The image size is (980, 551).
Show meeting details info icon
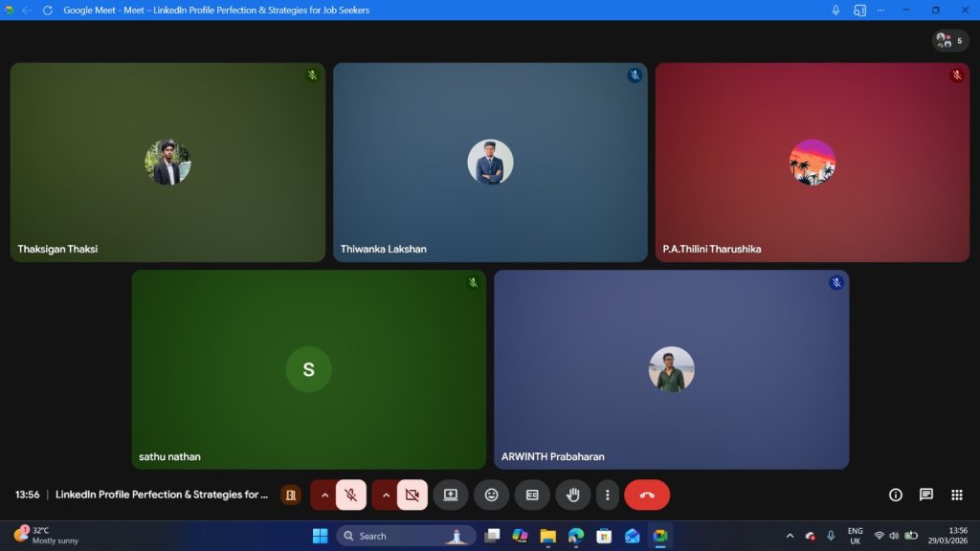click(896, 495)
